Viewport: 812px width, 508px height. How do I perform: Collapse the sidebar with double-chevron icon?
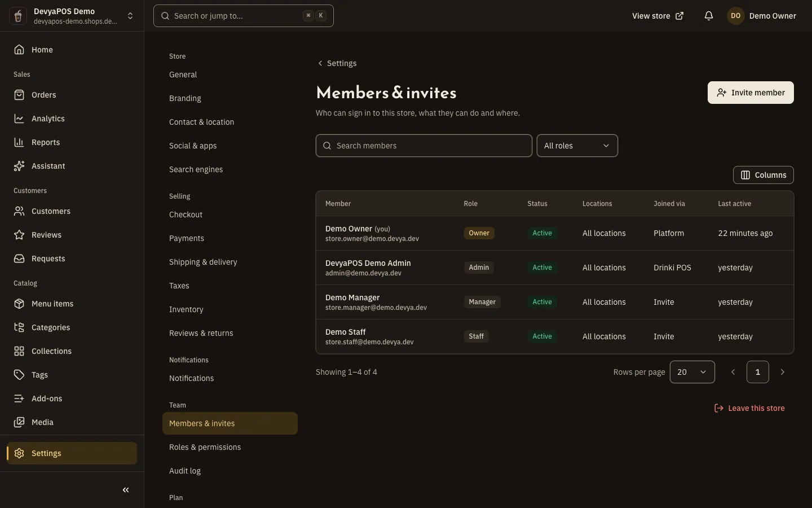pos(126,490)
